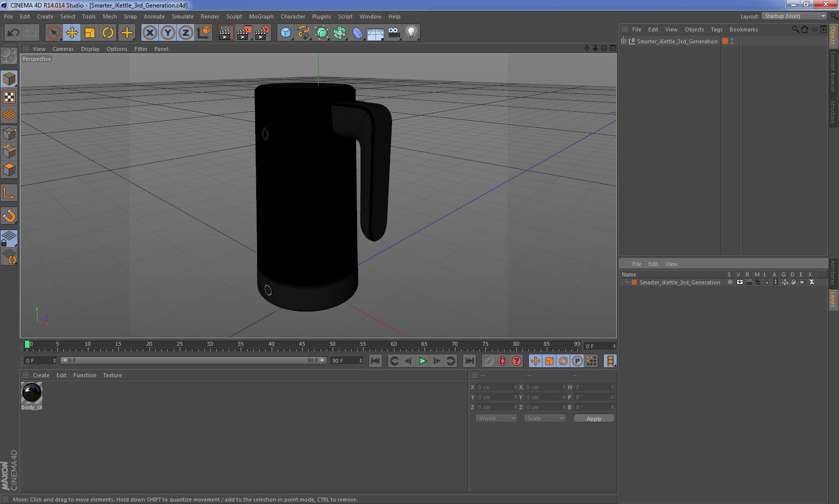Click the Undo arrow icon
Screen dimensions: 839x504
click(x=13, y=33)
